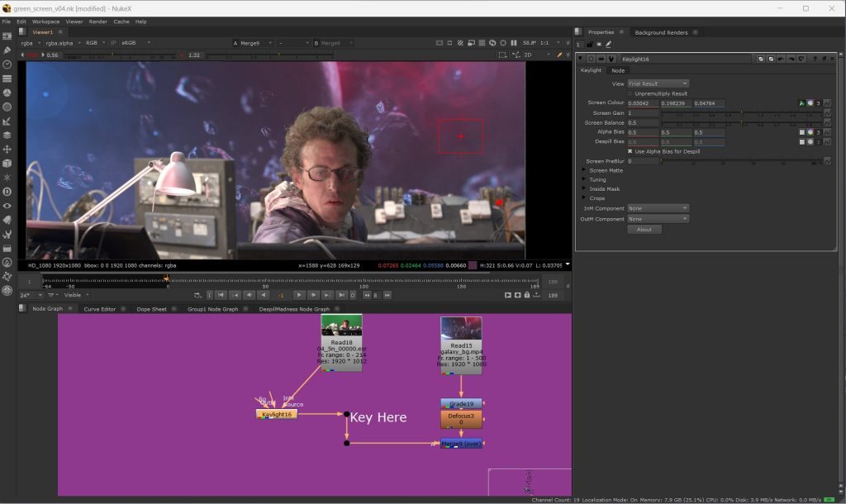
Task: Open the Screen Colour animation menu icon
Action: pyautogui.click(x=827, y=103)
